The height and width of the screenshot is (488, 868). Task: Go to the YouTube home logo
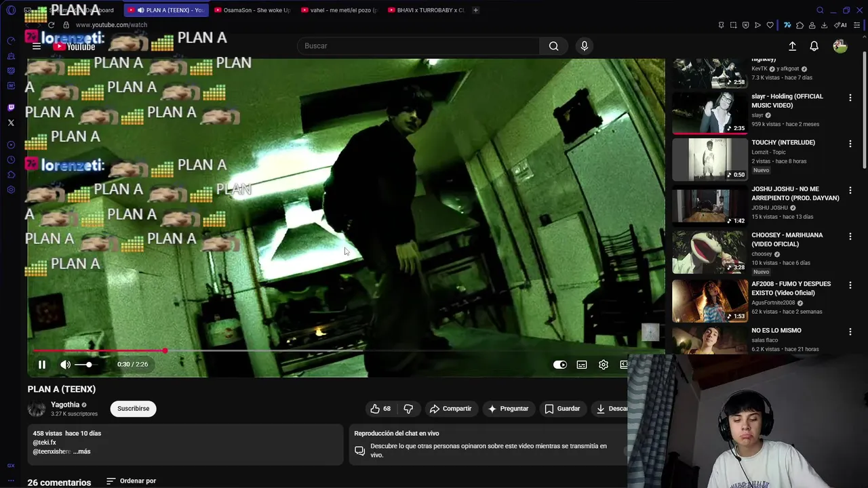[75, 46]
